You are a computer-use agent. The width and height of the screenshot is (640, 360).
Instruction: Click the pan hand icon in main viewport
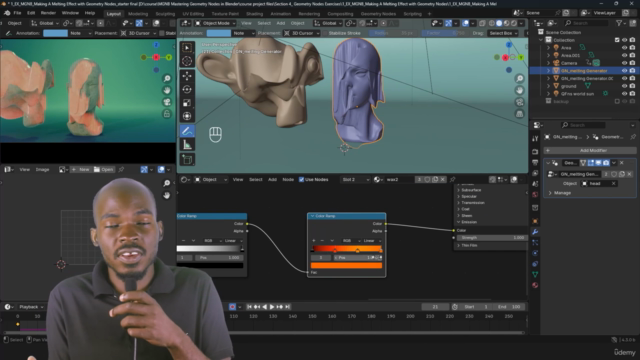pos(519,90)
